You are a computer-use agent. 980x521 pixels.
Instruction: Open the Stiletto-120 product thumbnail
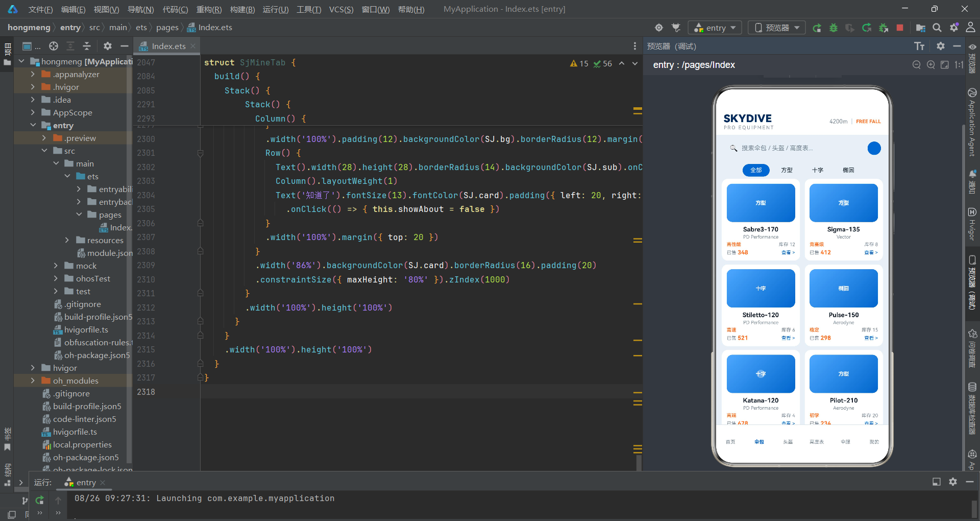pyautogui.click(x=761, y=289)
